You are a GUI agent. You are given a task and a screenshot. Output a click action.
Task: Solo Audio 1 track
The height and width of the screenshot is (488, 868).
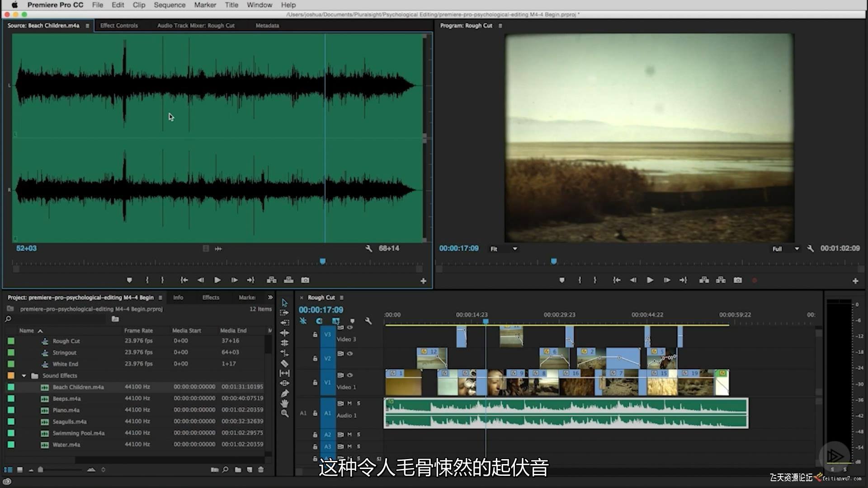pos(359,403)
